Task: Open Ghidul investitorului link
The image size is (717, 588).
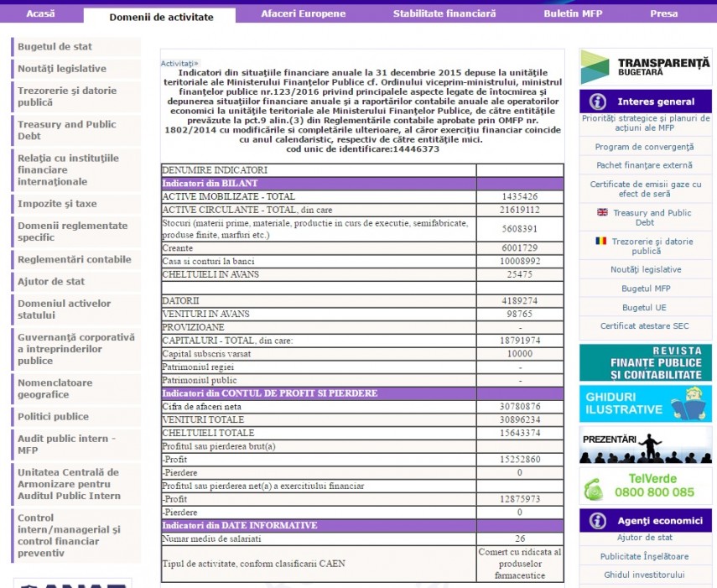Action: coord(645,575)
